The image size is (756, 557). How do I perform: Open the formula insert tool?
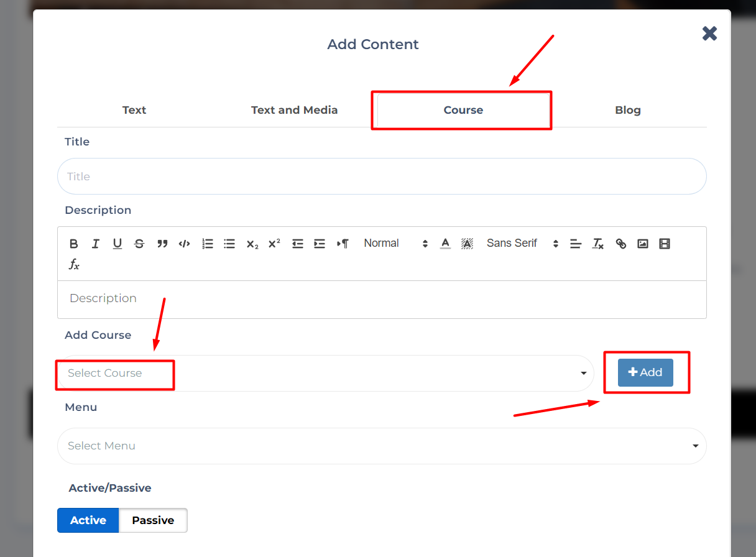[x=74, y=265]
